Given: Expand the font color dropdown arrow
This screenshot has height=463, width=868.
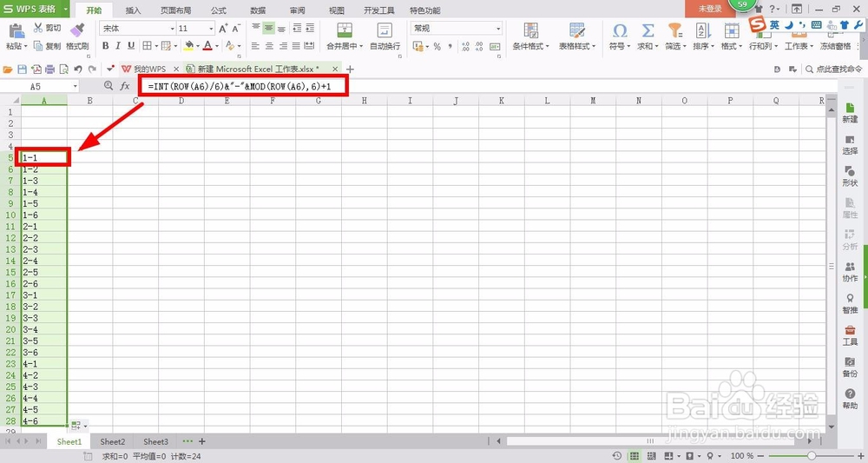Looking at the screenshot, I should [x=217, y=46].
